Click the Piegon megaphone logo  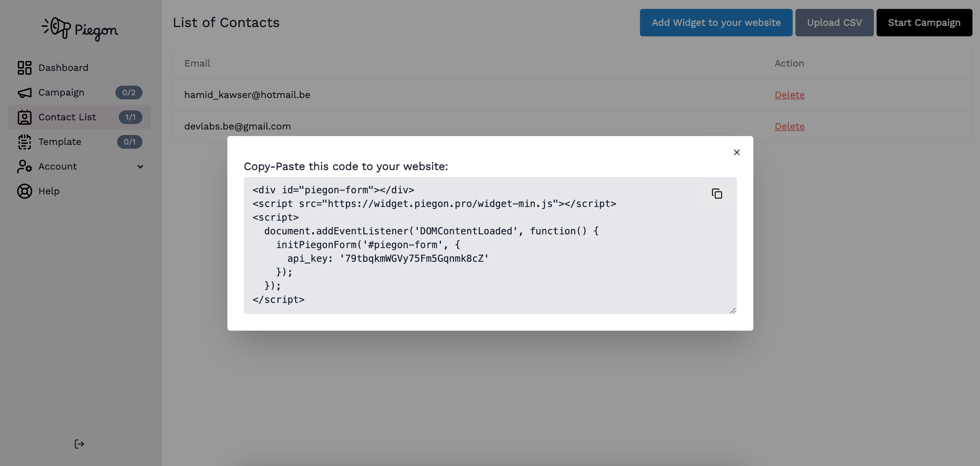click(x=80, y=29)
